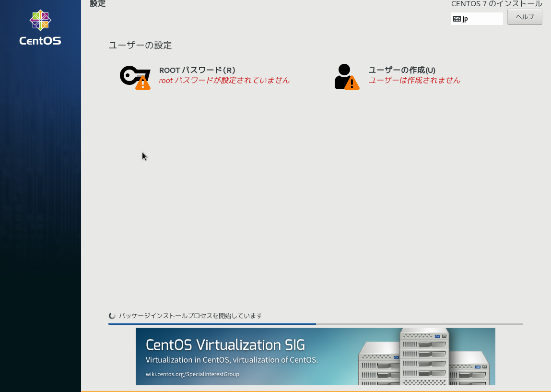Viewport: 551px width, 392px height.
Task: Open ROOT password key icon
Action: tap(135, 77)
